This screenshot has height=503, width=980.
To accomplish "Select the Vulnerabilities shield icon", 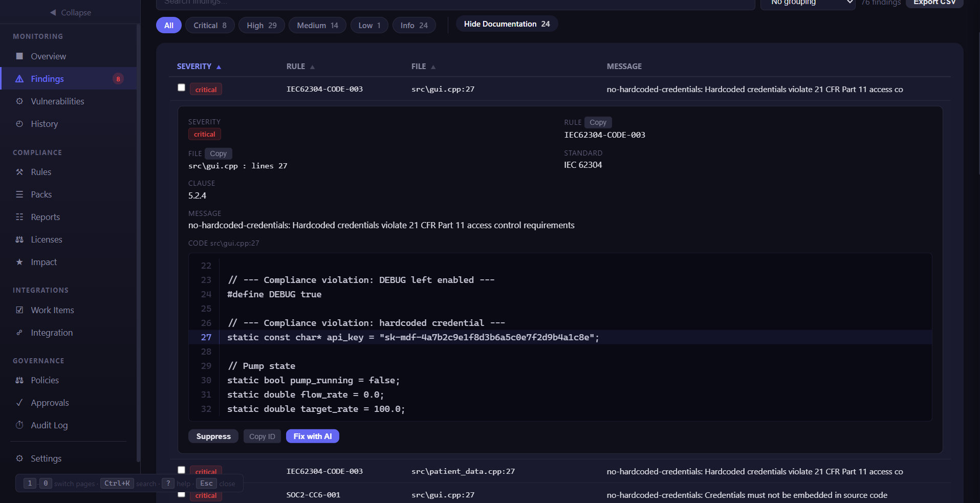I will (19, 101).
